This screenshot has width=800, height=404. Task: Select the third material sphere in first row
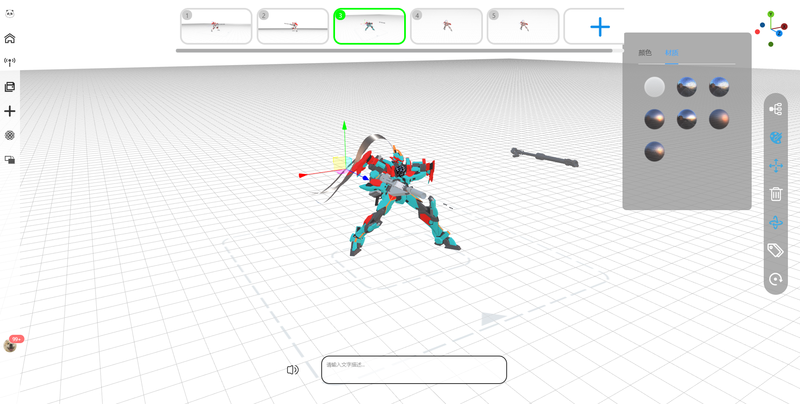coord(719,87)
